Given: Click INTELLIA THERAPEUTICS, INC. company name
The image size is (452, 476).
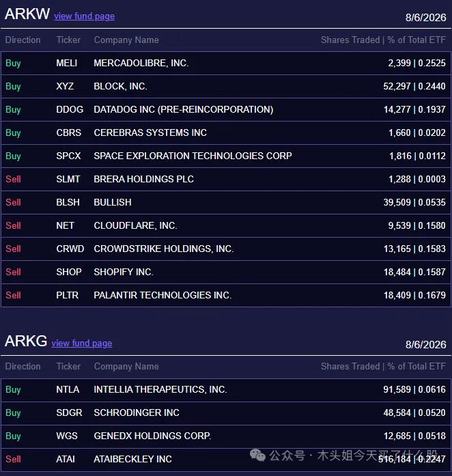Looking at the screenshot, I should click(x=160, y=389).
